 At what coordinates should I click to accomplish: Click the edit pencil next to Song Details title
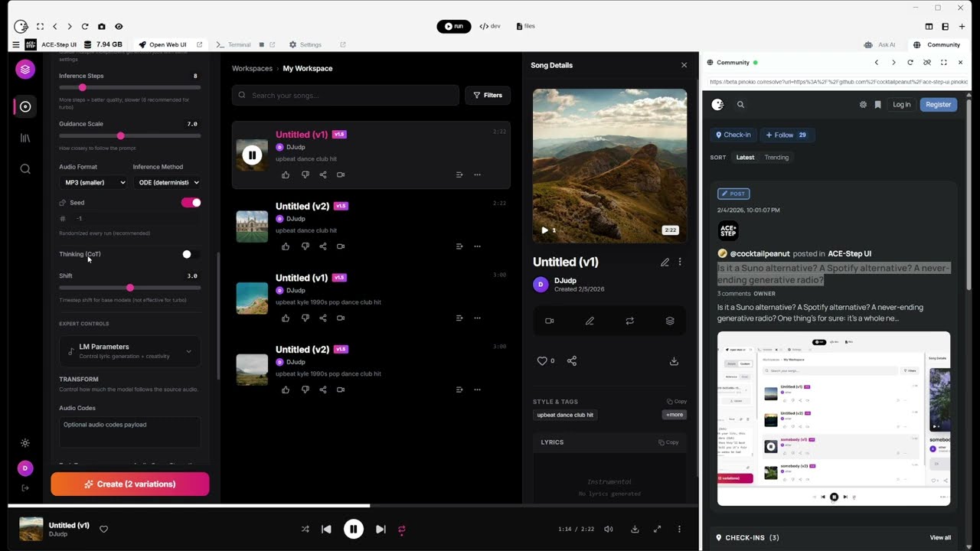665,262
